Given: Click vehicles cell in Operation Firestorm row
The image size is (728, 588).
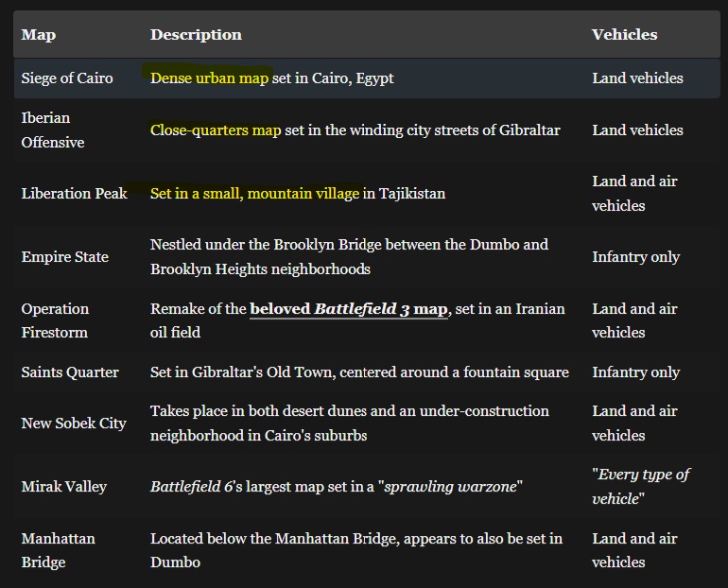Looking at the screenshot, I should (634, 320).
